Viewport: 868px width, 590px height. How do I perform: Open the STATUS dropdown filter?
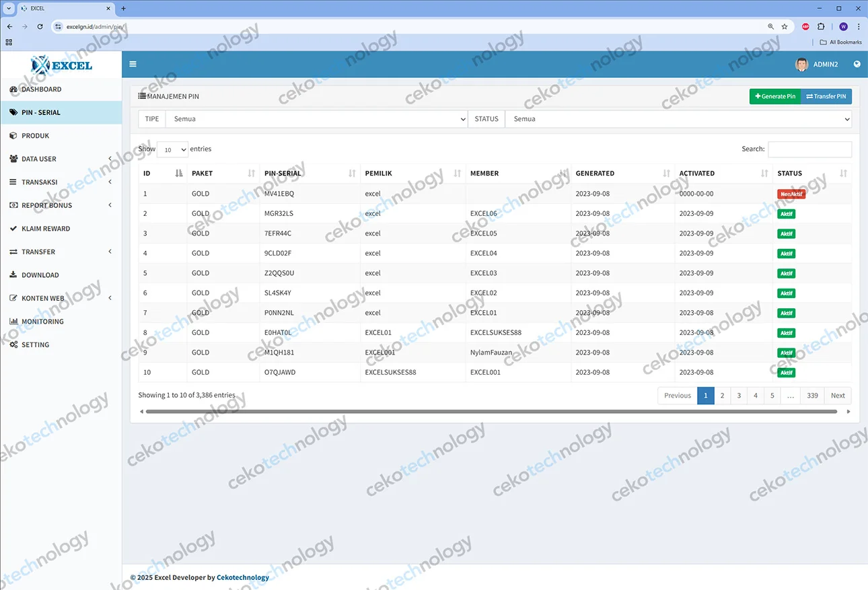click(678, 119)
